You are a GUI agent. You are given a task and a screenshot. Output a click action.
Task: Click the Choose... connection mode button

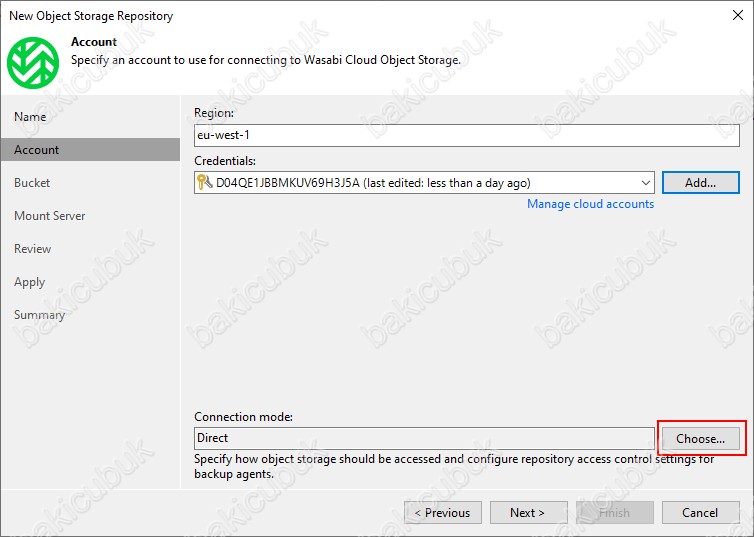click(x=701, y=438)
